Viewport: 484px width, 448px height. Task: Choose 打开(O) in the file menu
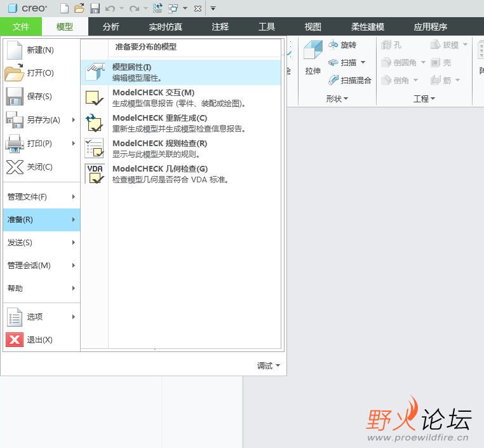pos(42,73)
